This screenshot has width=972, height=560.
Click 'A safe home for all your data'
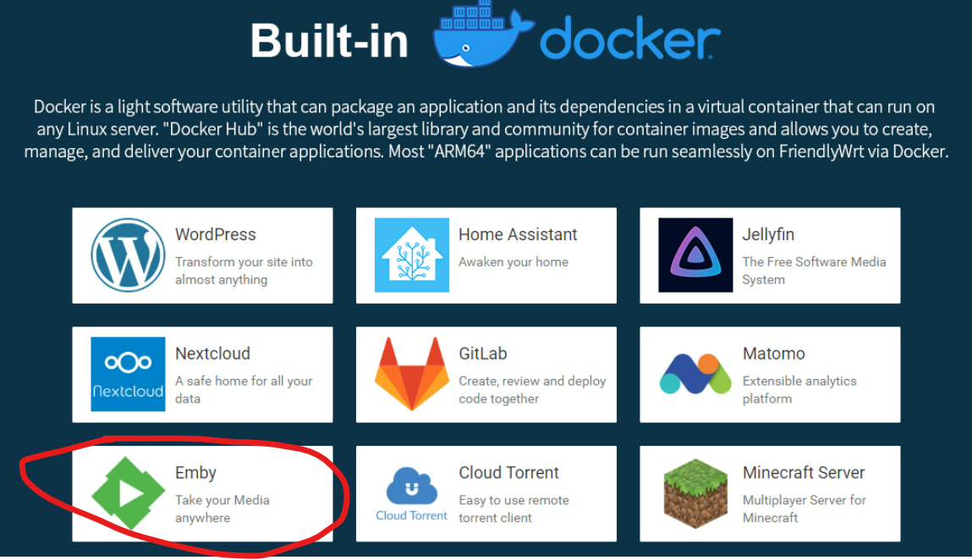coord(244,389)
